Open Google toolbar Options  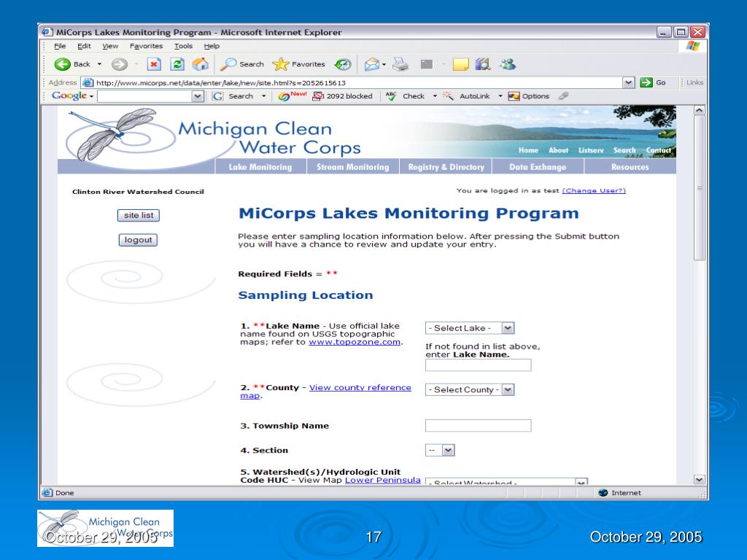click(528, 96)
